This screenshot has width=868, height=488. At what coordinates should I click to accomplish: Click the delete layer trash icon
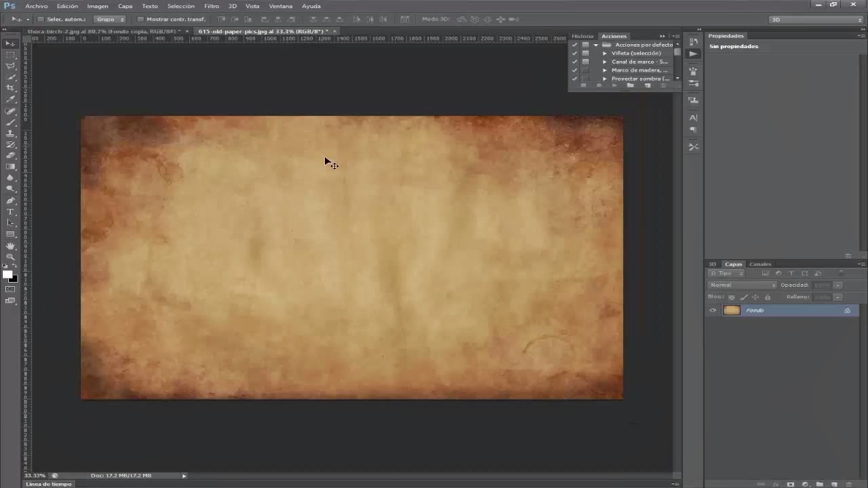(849, 485)
